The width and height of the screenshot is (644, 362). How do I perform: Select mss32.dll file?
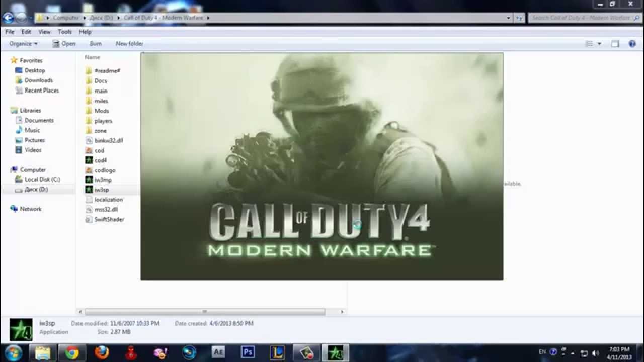point(102,210)
